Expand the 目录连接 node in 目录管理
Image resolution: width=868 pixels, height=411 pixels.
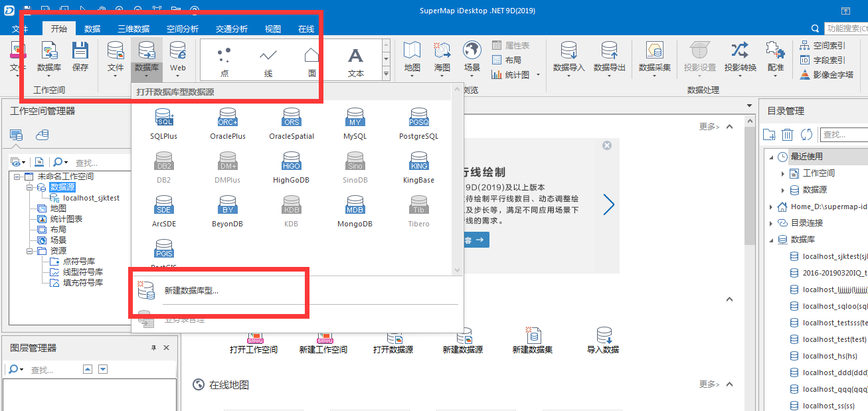tap(770, 223)
